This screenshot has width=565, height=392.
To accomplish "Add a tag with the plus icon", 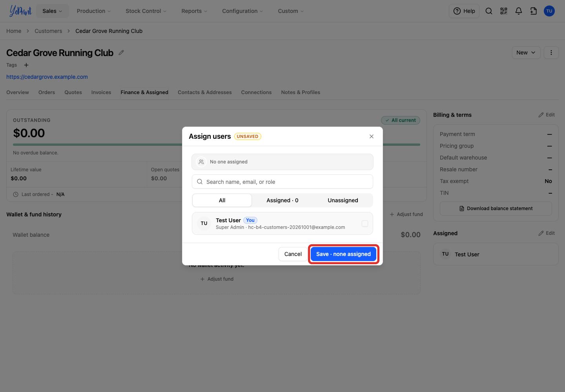I will click(26, 65).
